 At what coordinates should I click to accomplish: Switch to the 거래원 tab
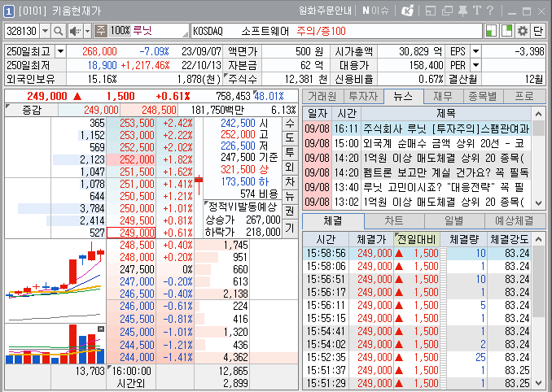(x=322, y=96)
